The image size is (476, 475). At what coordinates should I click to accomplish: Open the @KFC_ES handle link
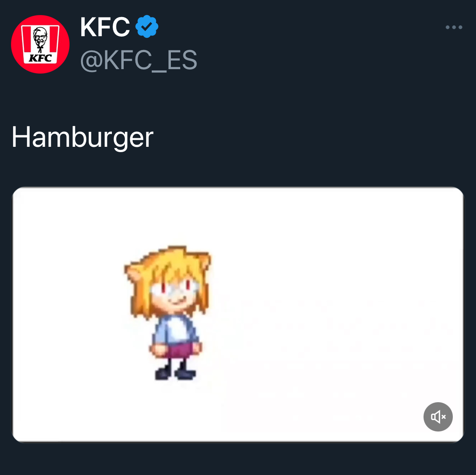(x=138, y=60)
